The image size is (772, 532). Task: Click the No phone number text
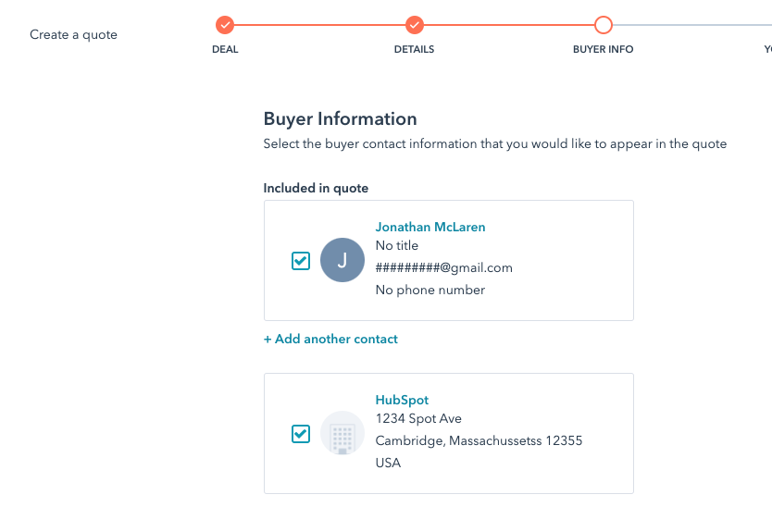430,290
